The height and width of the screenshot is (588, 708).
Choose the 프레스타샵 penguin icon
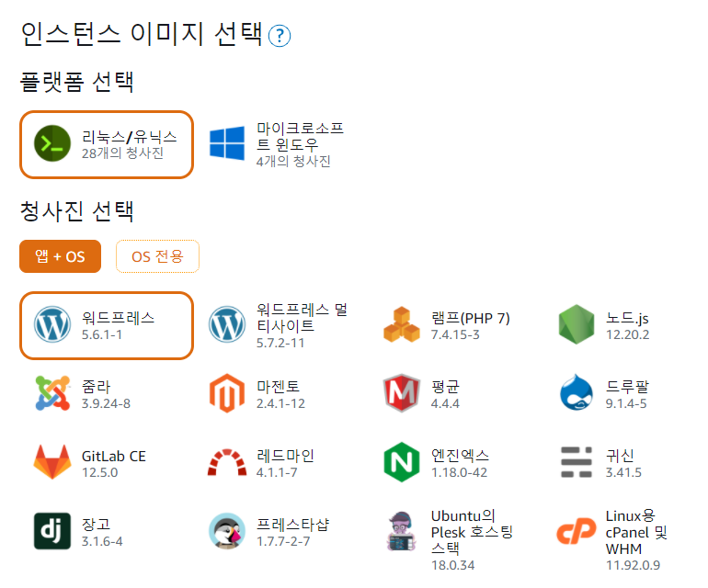[227, 531]
